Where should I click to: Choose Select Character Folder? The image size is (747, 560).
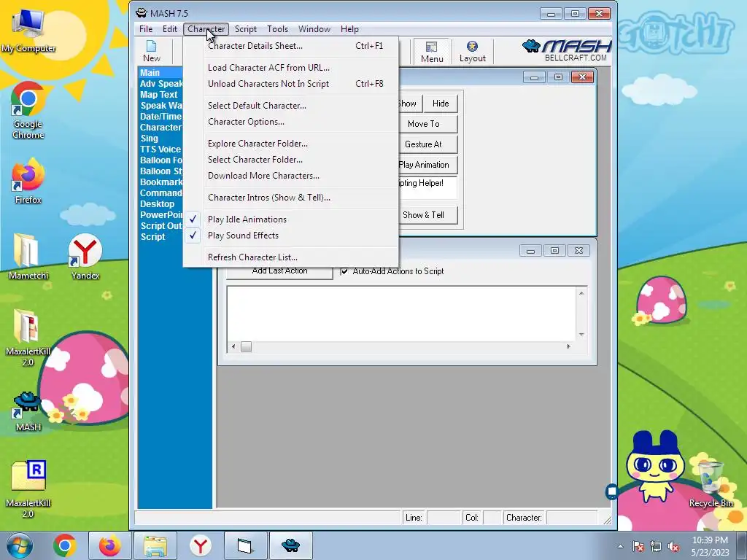pyautogui.click(x=290, y=160)
